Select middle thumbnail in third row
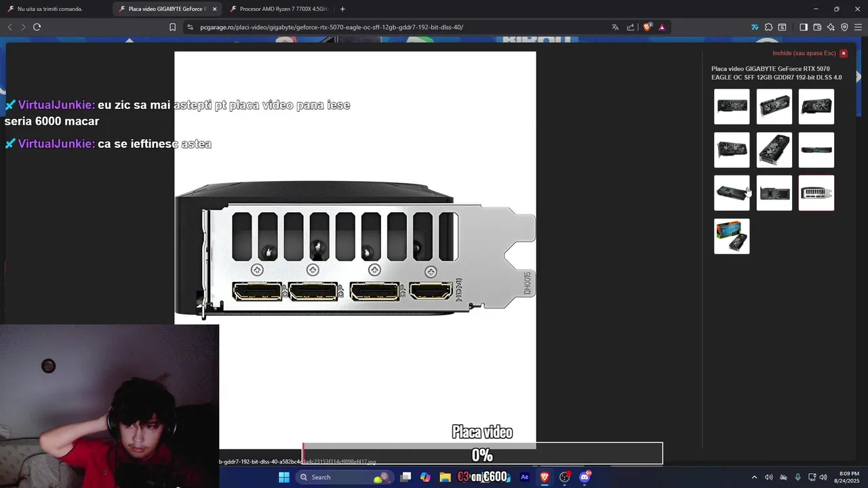 point(774,193)
